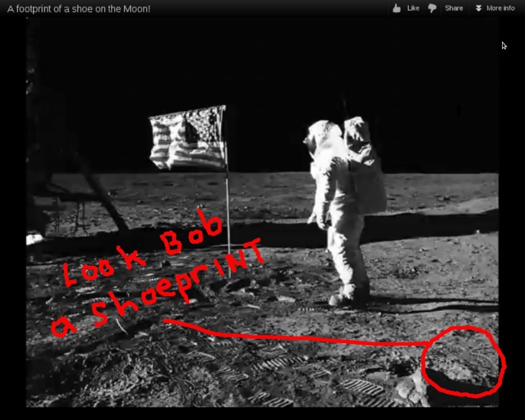Click the Like text label

(x=413, y=8)
